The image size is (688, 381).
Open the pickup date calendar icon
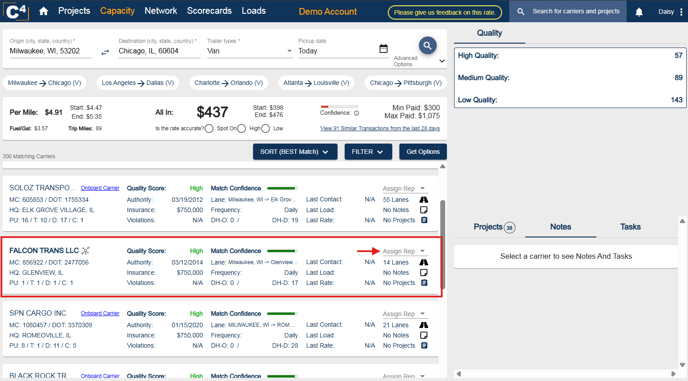point(383,49)
